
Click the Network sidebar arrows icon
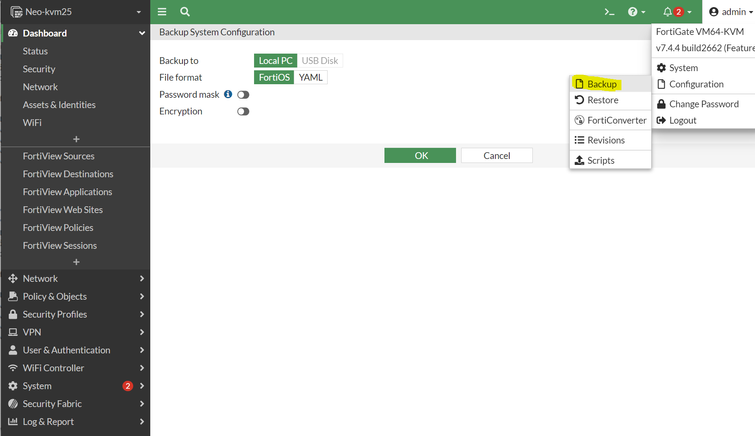(x=13, y=278)
